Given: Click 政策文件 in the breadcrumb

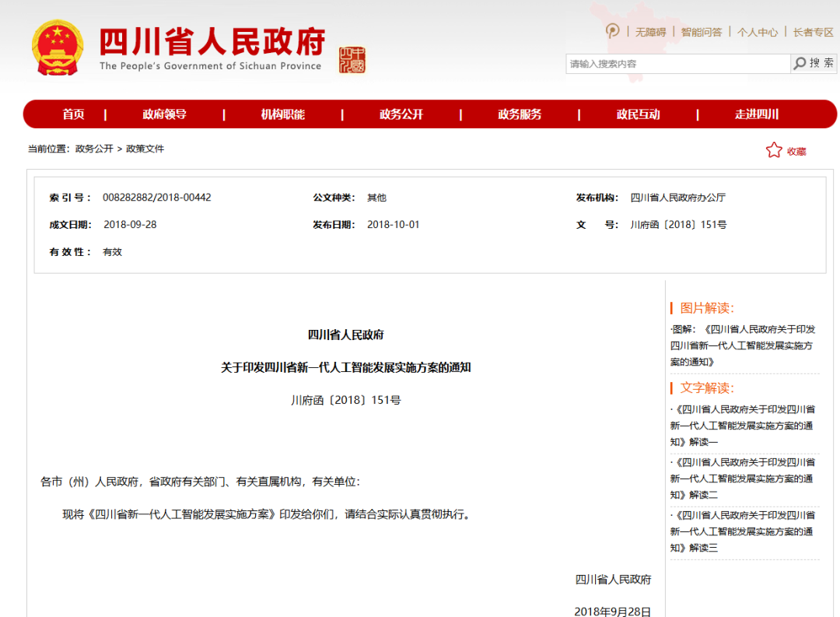Looking at the screenshot, I should point(145,149).
